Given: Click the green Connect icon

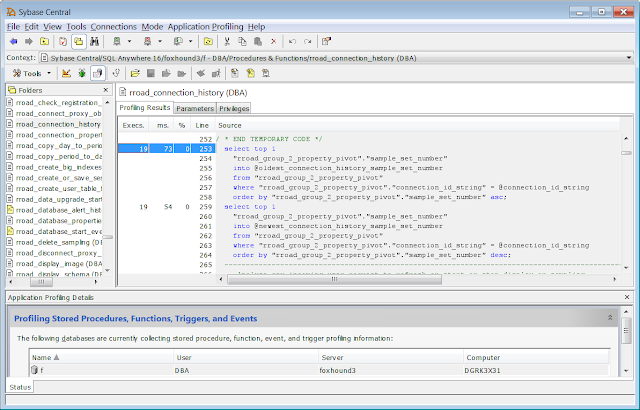Looking at the screenshot, I should [x=117, y=41].
